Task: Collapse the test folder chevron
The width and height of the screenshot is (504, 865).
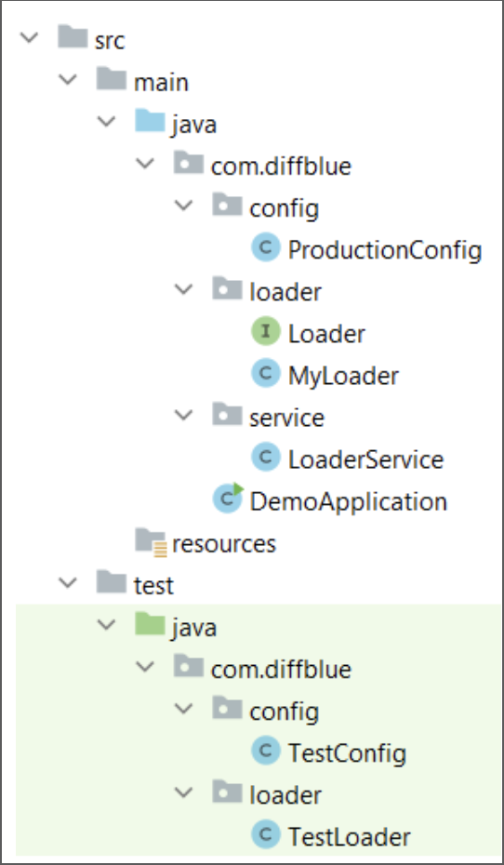Action: click(67, 583)
